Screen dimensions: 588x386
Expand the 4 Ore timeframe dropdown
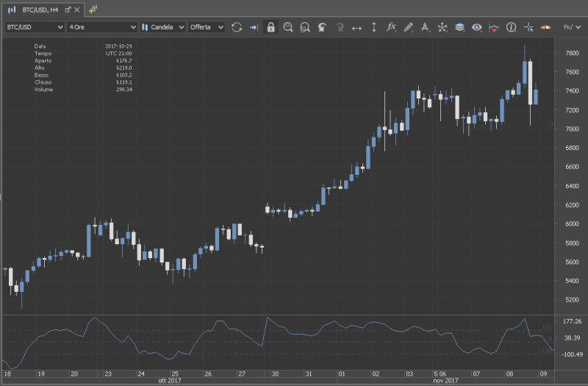[x=101, y=27]
